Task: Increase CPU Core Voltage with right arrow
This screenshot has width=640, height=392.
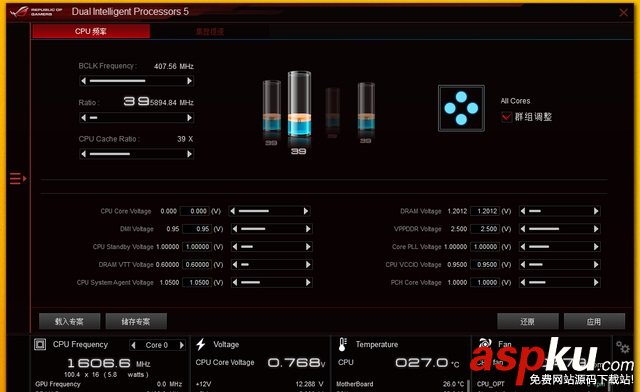Action: point(306,211)
